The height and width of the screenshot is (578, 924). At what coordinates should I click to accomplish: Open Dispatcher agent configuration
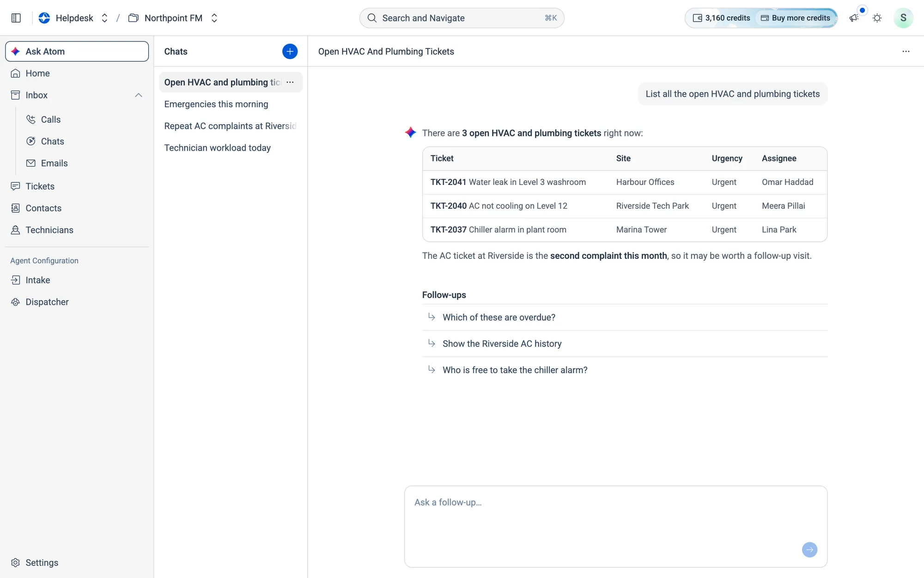coord(77,301)
